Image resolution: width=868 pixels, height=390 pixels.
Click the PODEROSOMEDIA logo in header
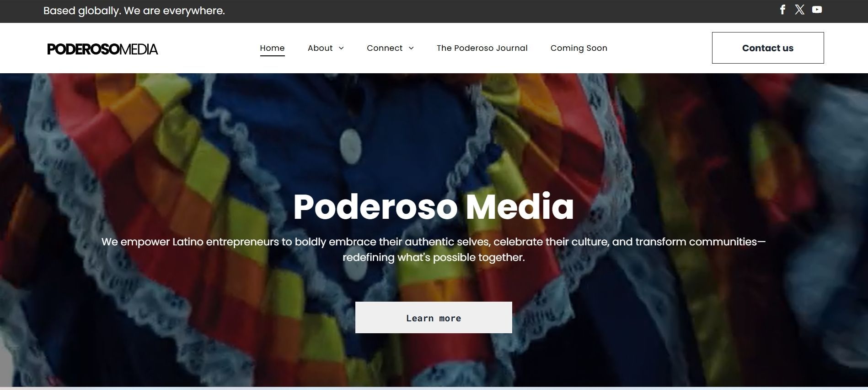(x=102, y=49)
